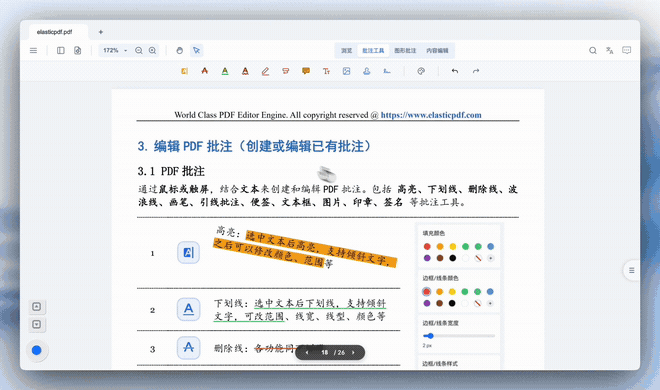
Task: Pick orange fill color swatch under 填充颜色
Action: pos(440,247)
